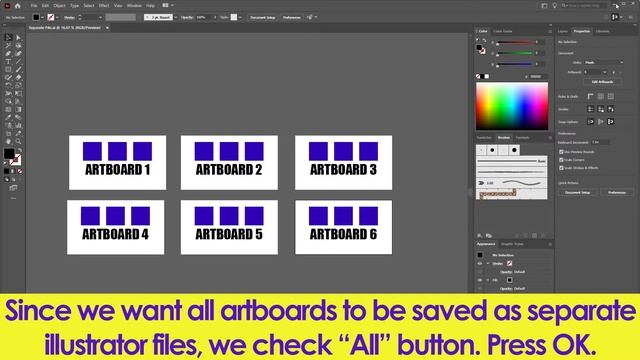
Task: Switch to the Layers tab
Action: [562, 31]
